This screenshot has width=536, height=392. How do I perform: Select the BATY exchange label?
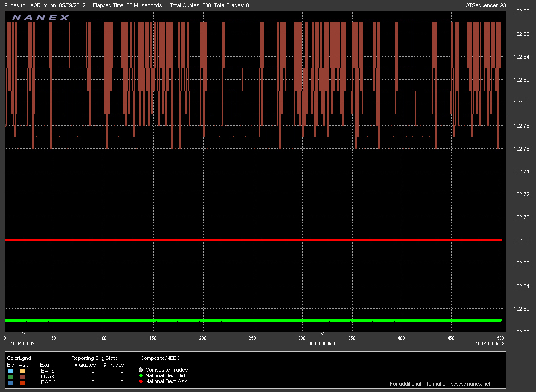tap(48, 382)
